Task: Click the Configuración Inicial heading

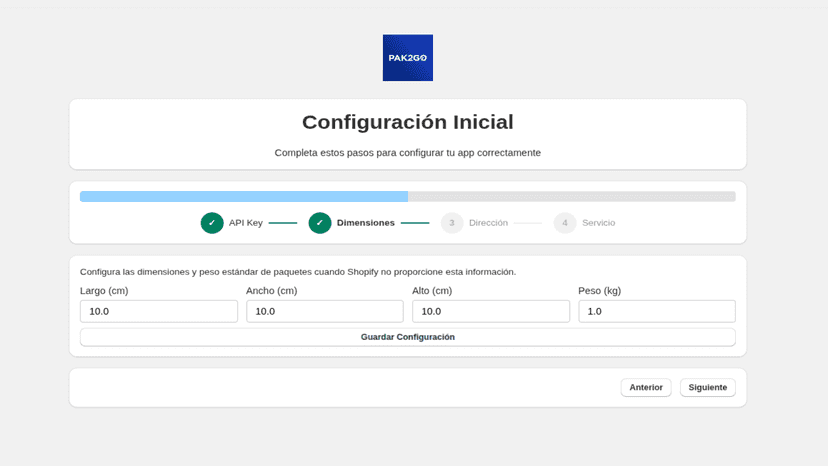Action: (x=408, y=122)
